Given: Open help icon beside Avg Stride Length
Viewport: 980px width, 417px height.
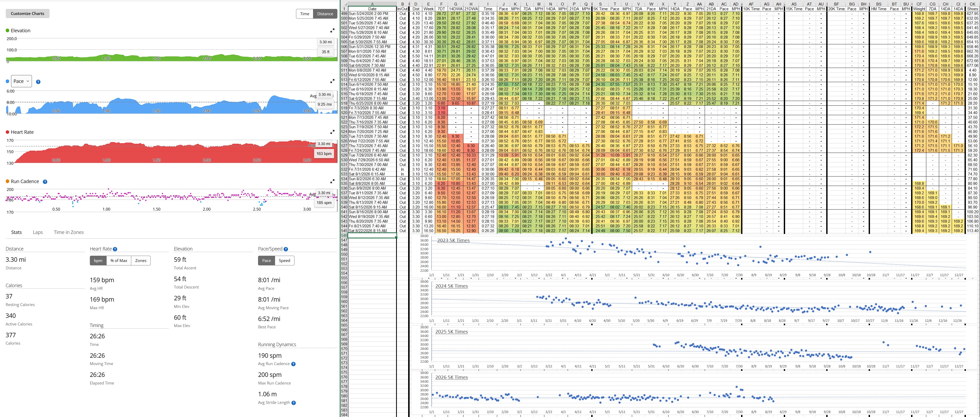Looking at the screenshot, I should point(293,403).
